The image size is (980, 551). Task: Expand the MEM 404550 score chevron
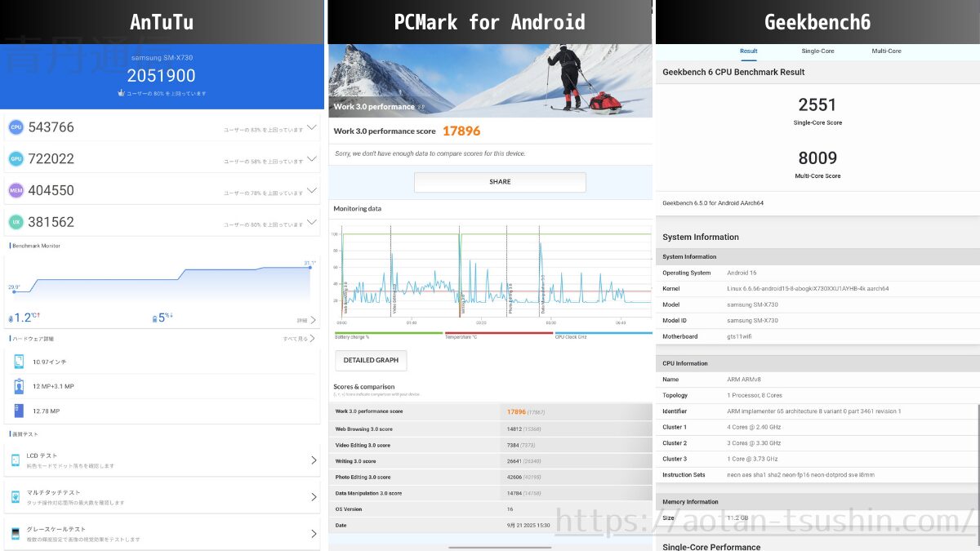(311, 190)
